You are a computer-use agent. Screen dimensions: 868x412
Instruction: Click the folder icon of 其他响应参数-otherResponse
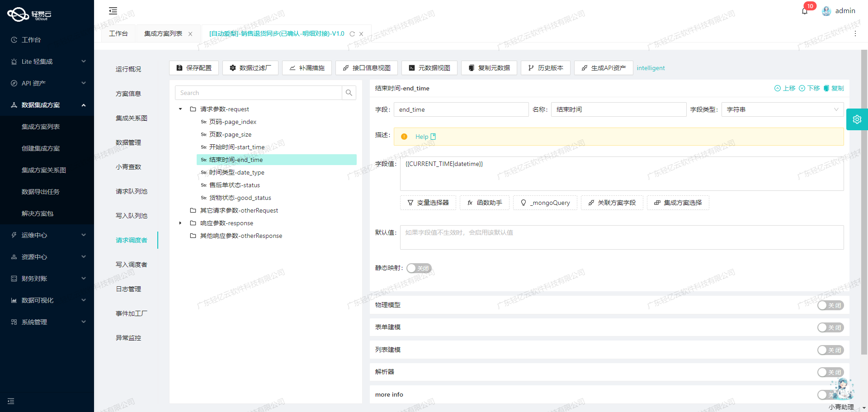pyautogui.click(x=193, y=236)
